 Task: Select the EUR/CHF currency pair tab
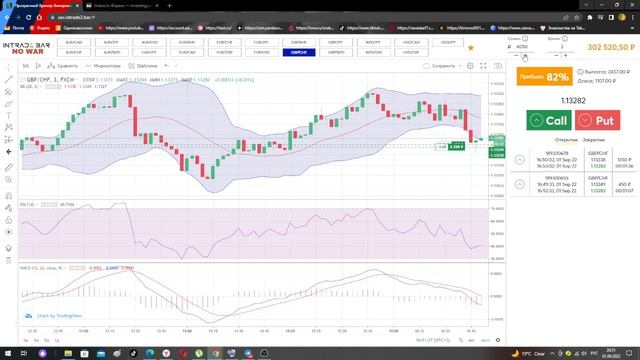(224, 42)
